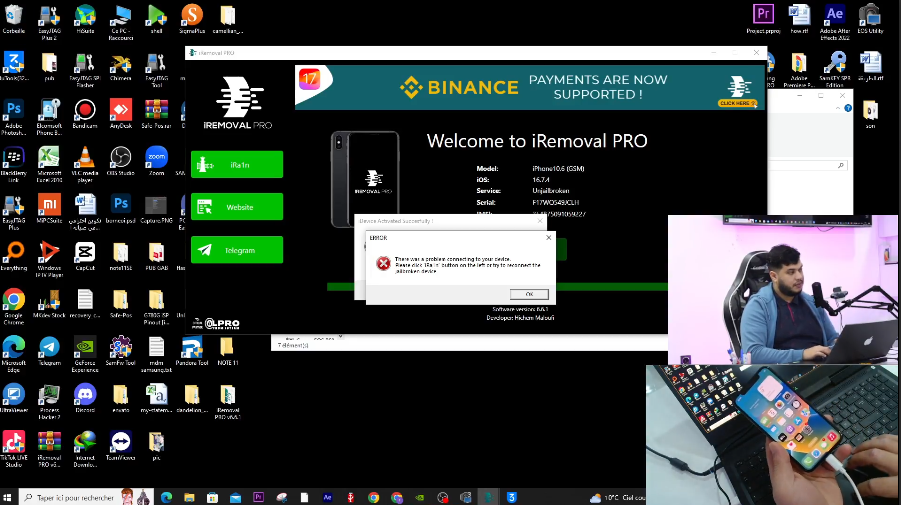Open the UltraViewer desktop icon
The width and height of the screenshot is (901, 505).
[13, 398]
